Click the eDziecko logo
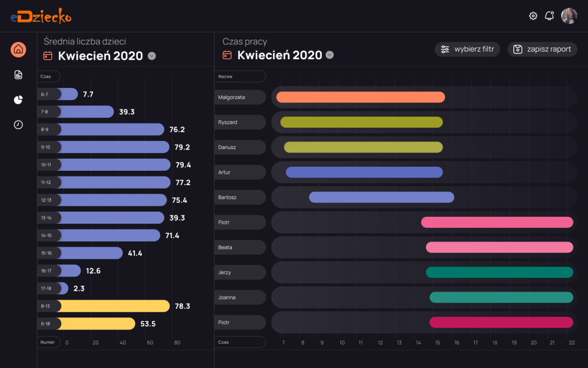This screenshot has height=368, width=588. pyautogui.click(x=41, y=17)
